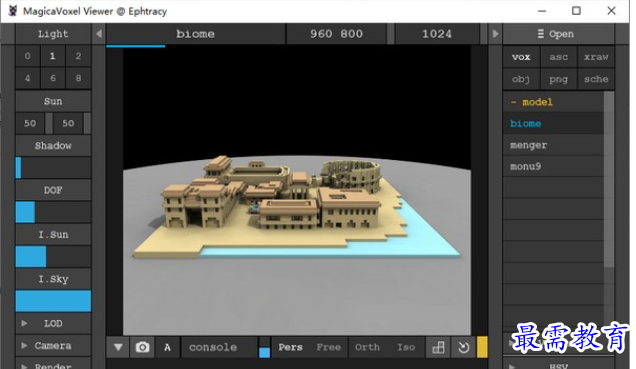Viewport: 636px width, 369px height.
Task: Click the right arrow next to 1024
Action: point(495,34)
